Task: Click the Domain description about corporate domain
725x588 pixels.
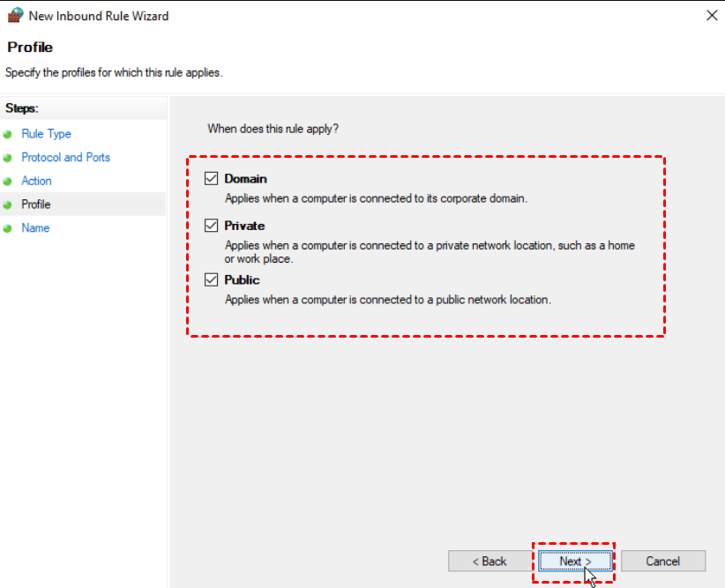Action: point(376,198)
